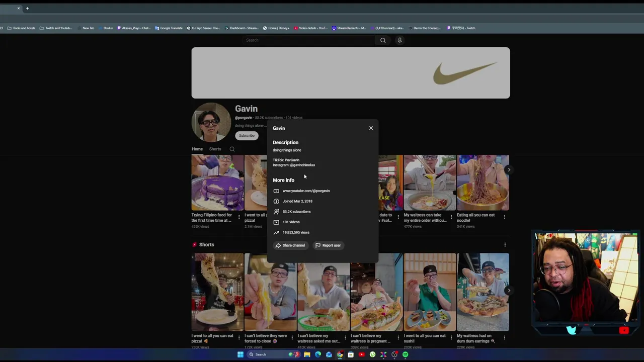Screen dimensions: 644x362
Task: Click the TikTok: PovGavin text
Action: tap(286, 160)
